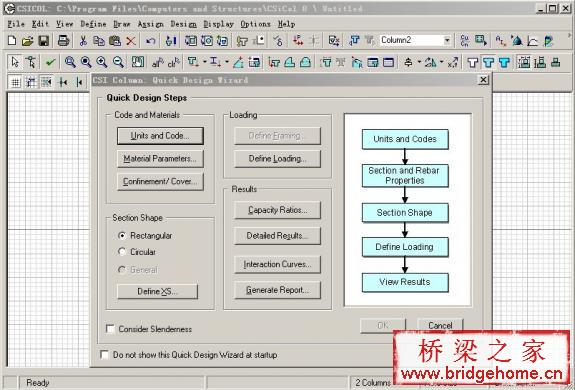Click the New file icon
The image size is (575, 390).
(12, 40)
